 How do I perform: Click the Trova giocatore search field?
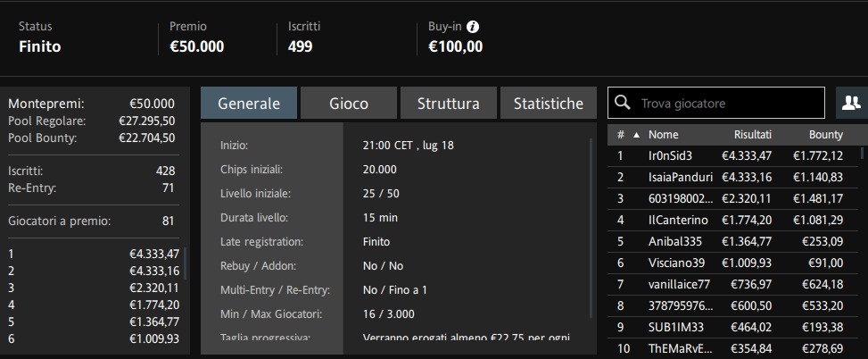[x=715, y=103]
